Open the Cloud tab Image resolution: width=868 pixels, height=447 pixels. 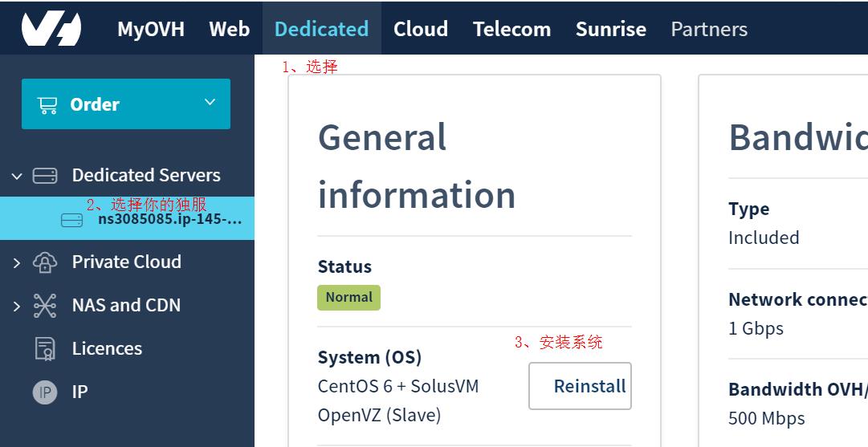[x=421, y=29]
